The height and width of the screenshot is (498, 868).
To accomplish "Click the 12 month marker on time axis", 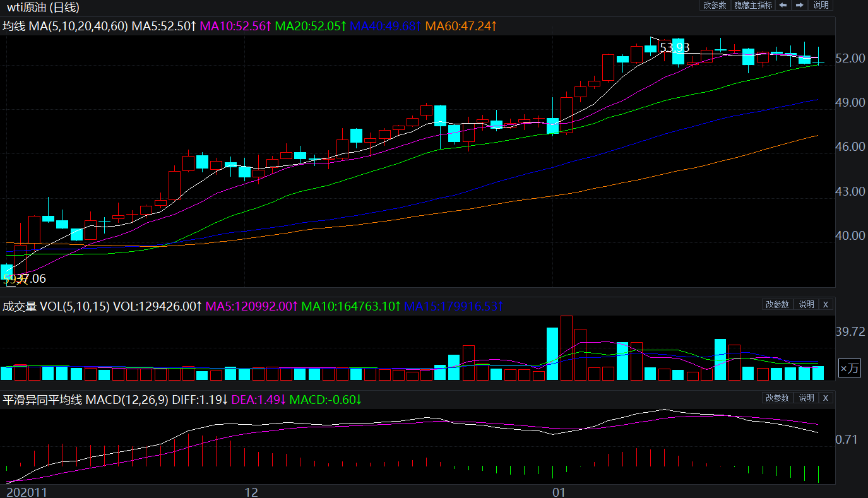I will click(x=251, y=492).
